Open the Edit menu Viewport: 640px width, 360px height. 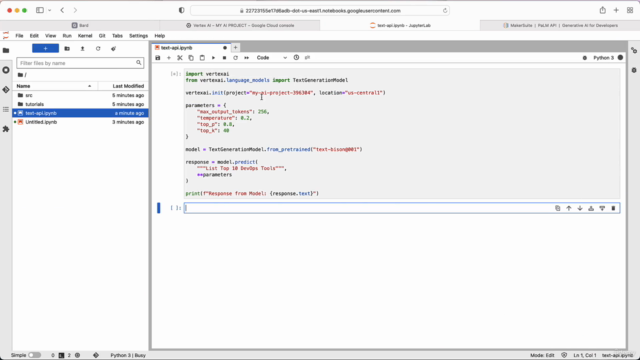coord(34,36)
